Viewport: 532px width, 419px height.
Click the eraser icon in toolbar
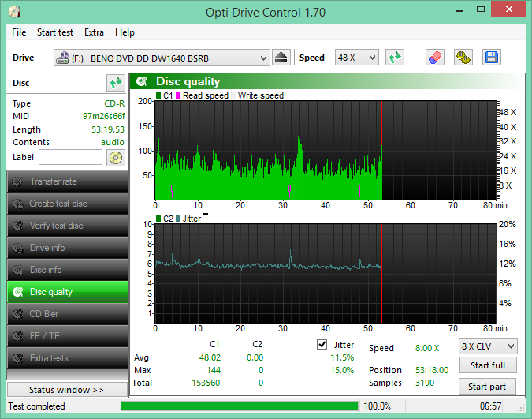point(434,58)
